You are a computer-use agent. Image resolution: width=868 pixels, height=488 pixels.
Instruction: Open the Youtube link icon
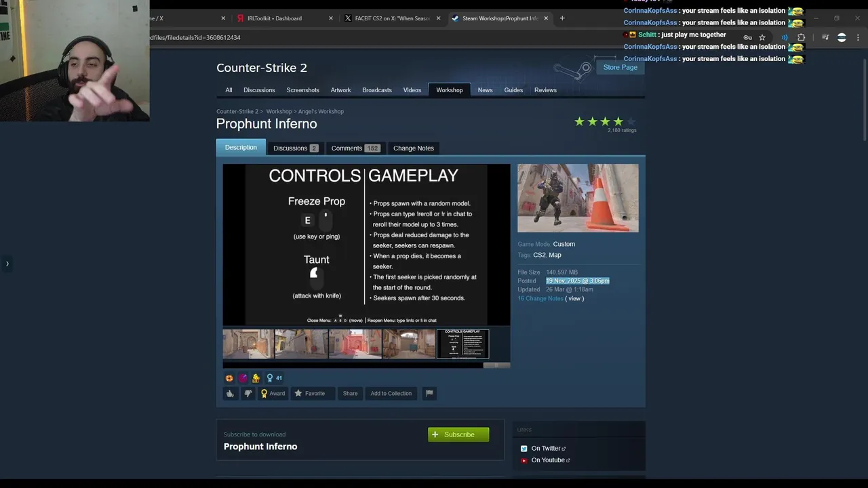pos(524,460)
